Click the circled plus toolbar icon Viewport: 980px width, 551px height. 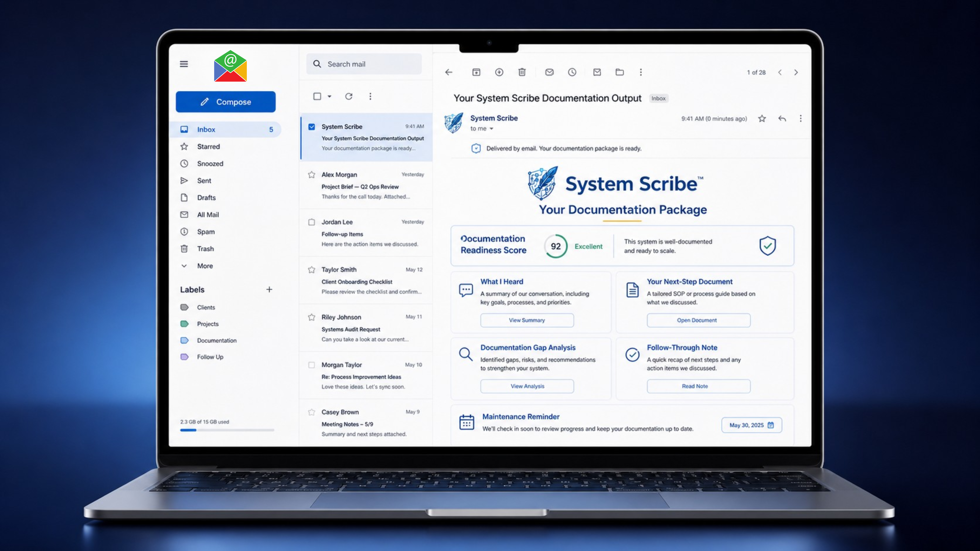[x=499, y=72]
